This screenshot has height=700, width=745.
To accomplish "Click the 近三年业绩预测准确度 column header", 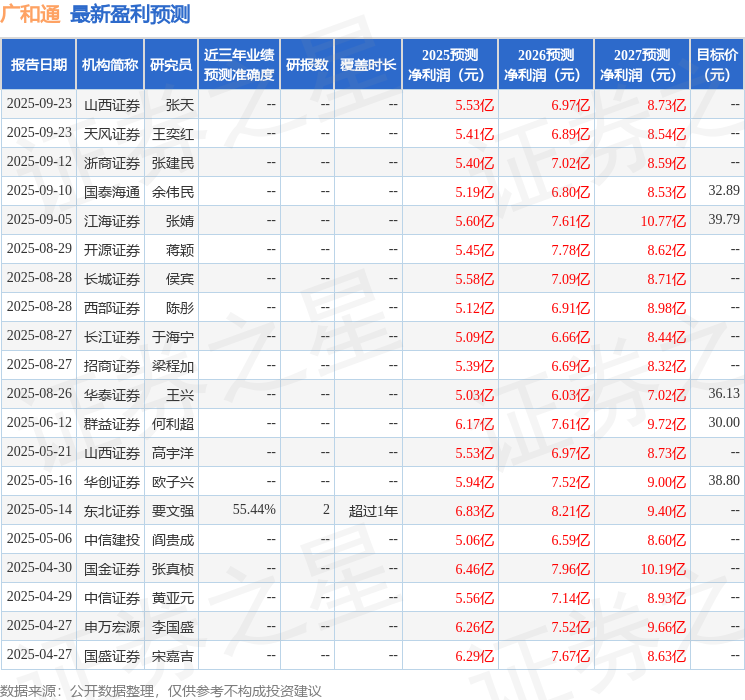I will tap(239, 64).
